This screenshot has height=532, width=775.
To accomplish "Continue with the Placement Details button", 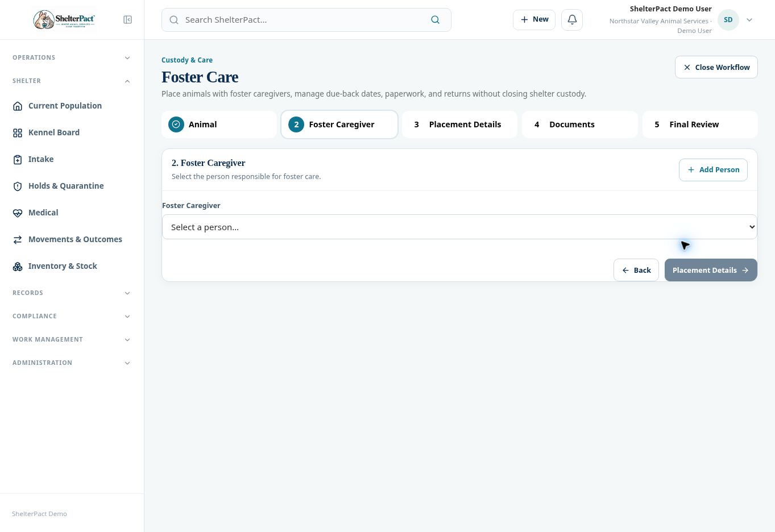I will coord(711,270).
